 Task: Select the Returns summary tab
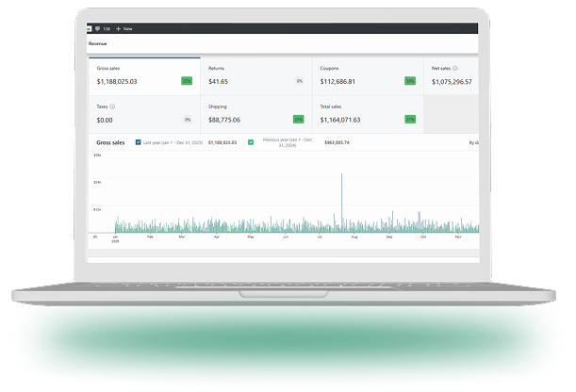[x=255, y=75]
